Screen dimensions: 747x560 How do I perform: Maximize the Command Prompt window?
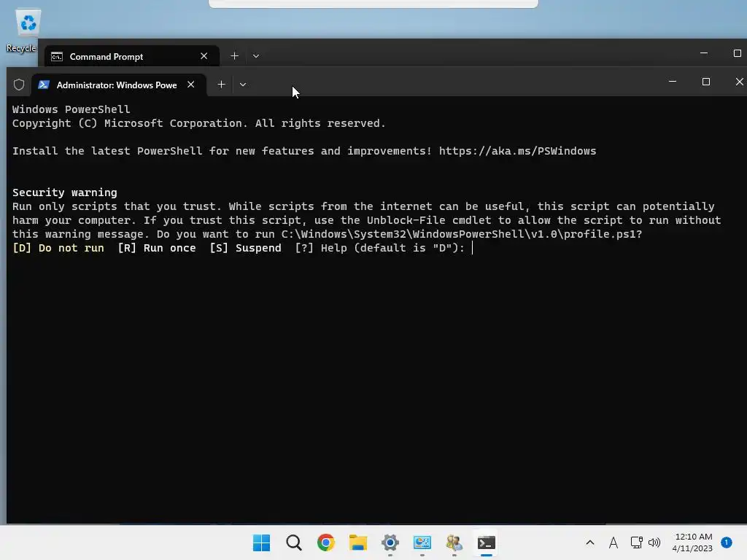pyautogui.click(x=737, y=52)
